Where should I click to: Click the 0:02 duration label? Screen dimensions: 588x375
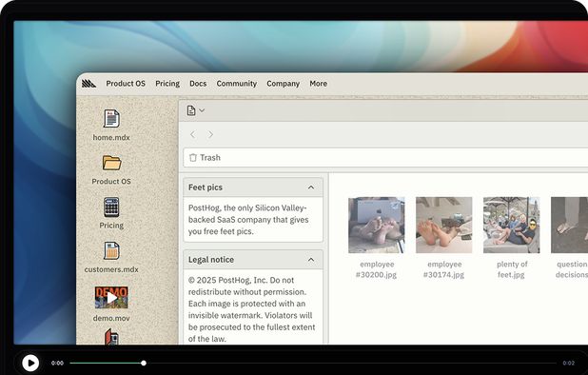click(x=569, y=363)
